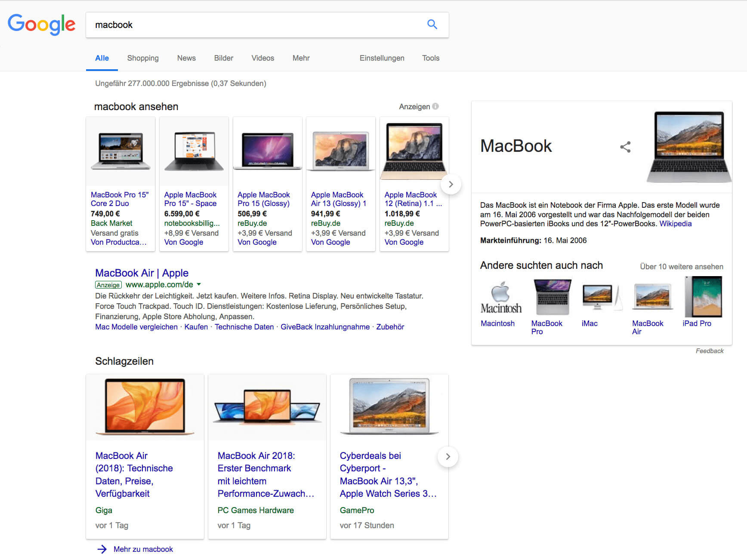Click the Feedback link
The width and height of the screenshot is (747, 560).
710,351
